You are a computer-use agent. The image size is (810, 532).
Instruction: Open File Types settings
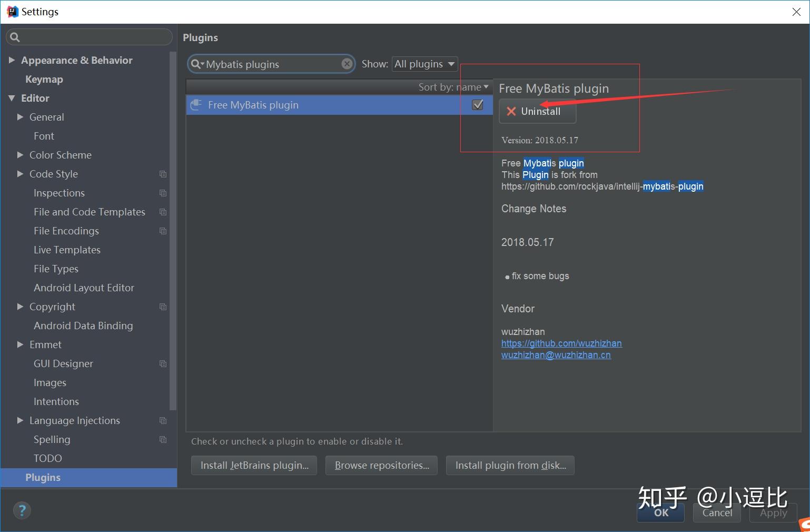click(56, 269)
